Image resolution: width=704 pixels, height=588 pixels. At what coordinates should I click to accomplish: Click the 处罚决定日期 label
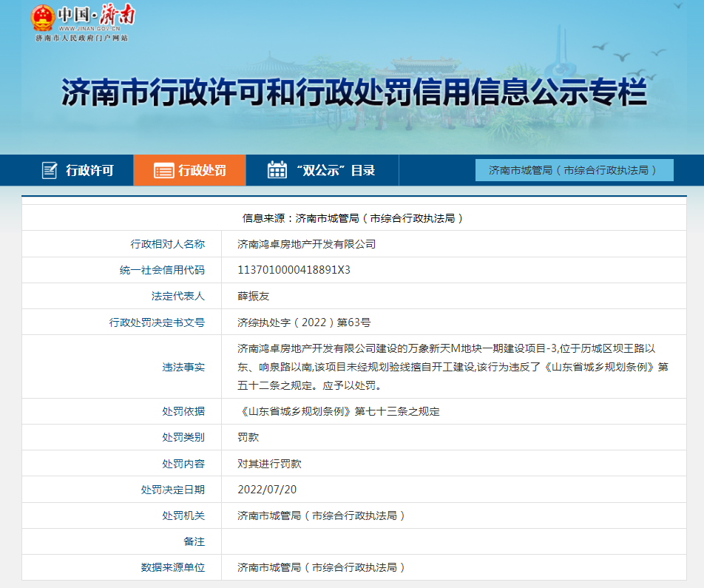point(173,490)
